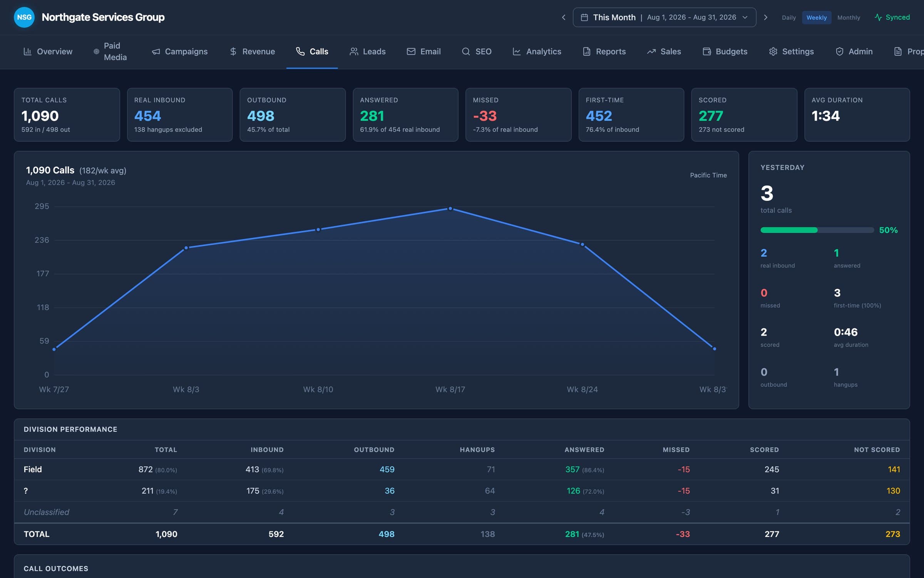This screenshot has height=578, width=924.
Task: Click the First-Time 452 card
Action: (631, 115)
